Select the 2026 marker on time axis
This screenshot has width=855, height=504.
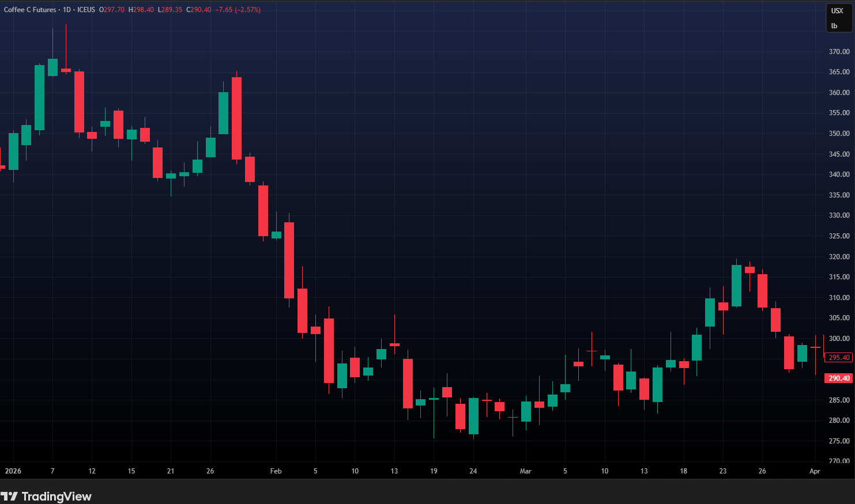point(13,471)
